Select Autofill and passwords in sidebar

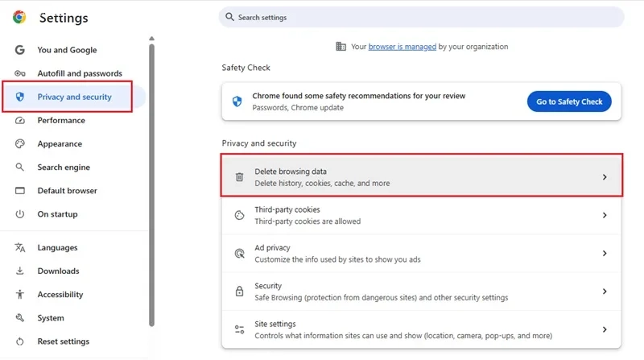79,73
